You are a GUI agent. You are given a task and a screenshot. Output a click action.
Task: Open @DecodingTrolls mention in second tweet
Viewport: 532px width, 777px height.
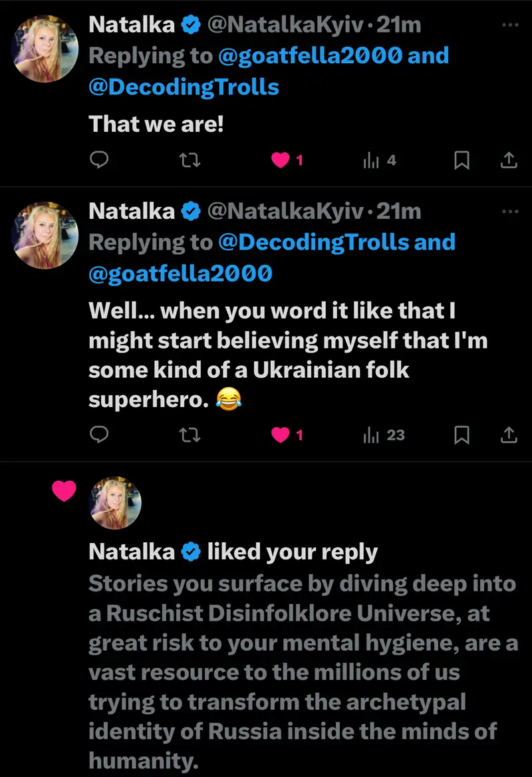314,242
